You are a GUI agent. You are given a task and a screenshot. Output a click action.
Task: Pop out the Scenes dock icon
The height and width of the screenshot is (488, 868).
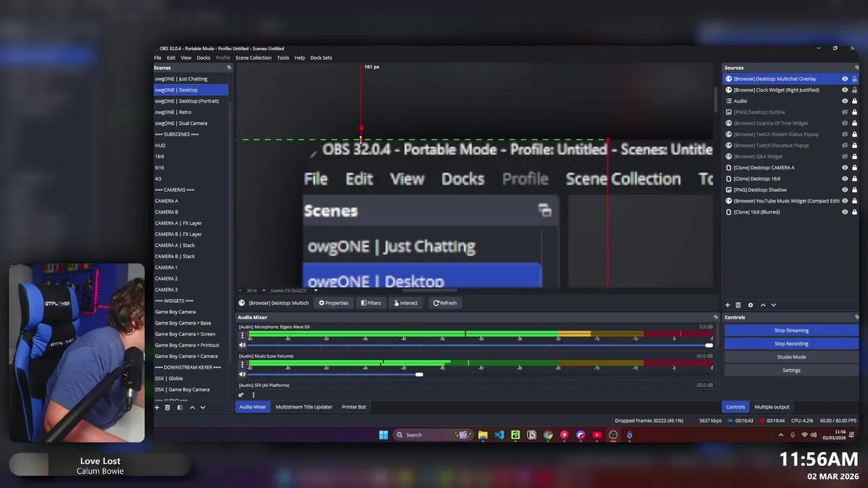tap(229, 68)
